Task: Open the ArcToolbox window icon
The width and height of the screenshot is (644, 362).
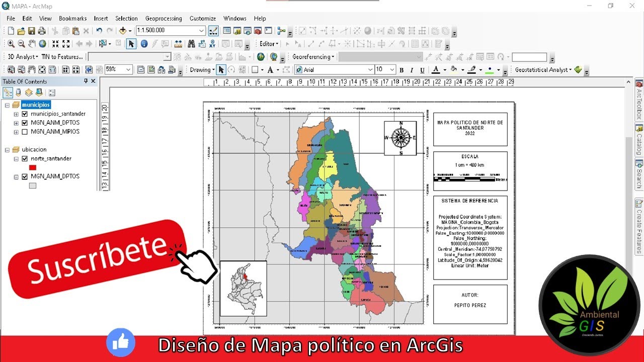Action: 258,31
